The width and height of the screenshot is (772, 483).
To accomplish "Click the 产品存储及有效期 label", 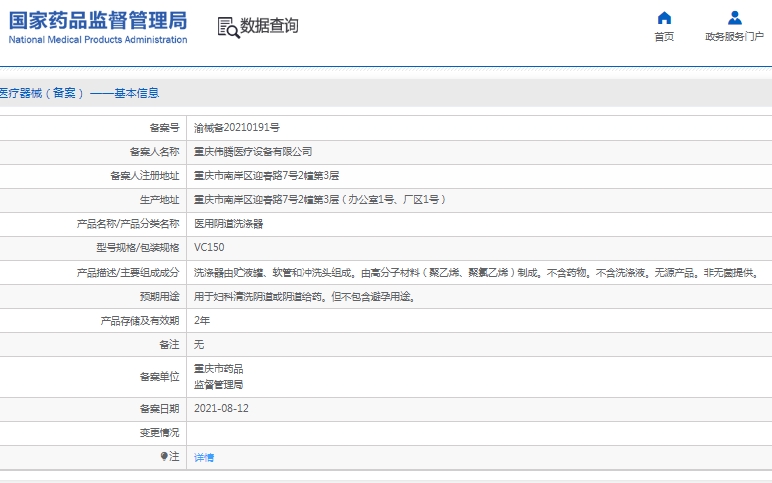I will point(140,321).
